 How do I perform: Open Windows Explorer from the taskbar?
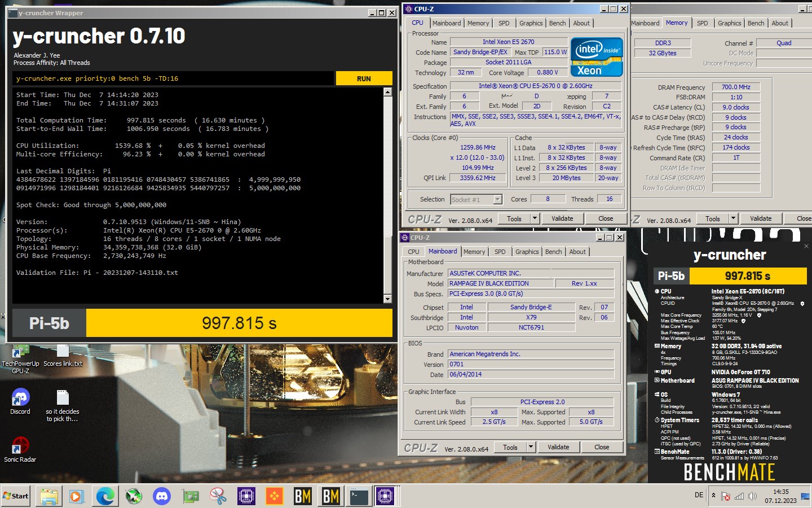(49, 496)
